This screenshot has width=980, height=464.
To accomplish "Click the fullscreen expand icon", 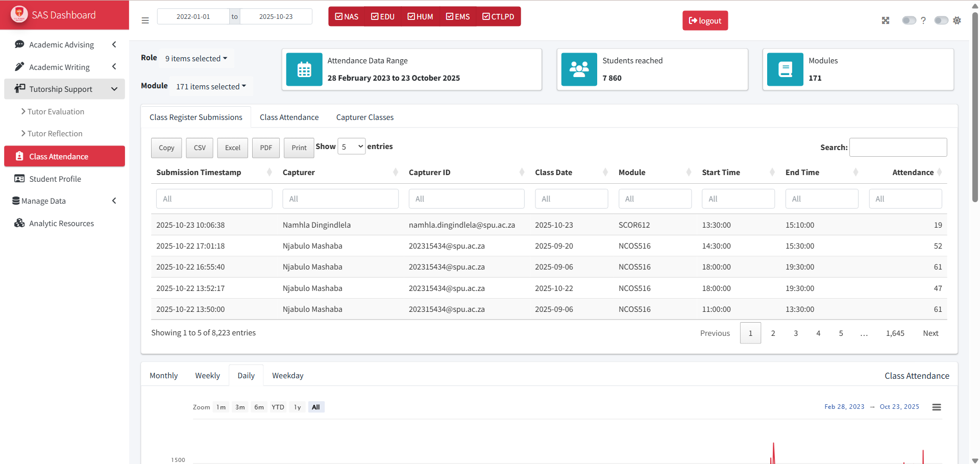I will [887, 20].
